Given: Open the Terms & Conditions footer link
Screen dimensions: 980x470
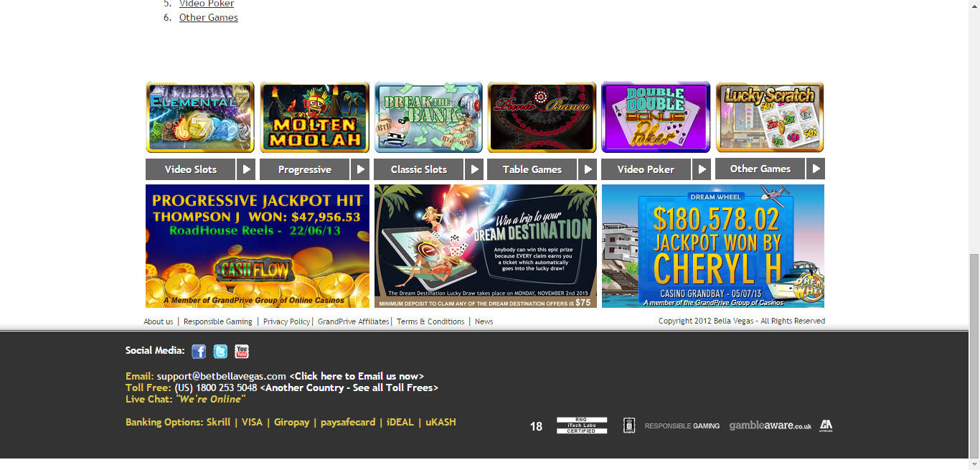Looking at the screenshot, I should click(x=430, y=321).
